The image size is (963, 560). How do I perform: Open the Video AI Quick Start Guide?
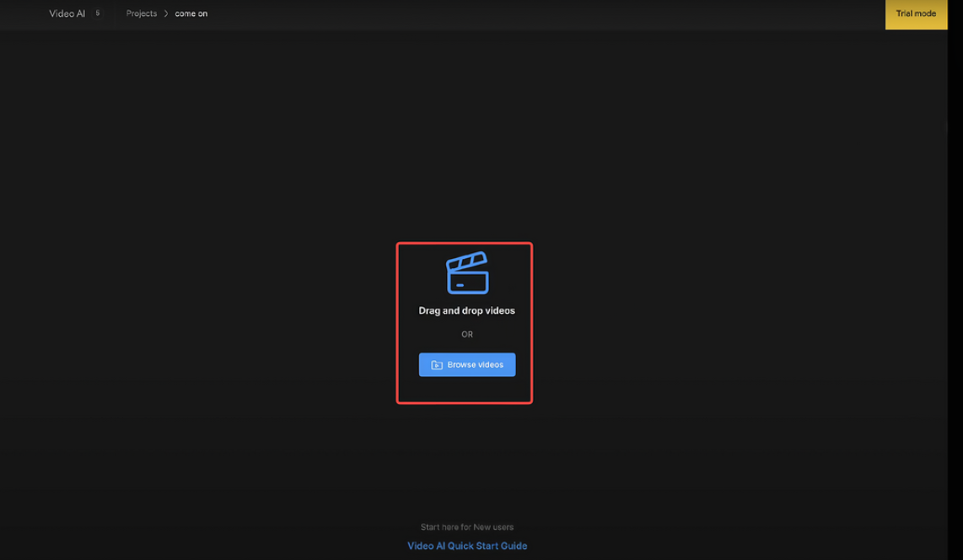[466, 546]
